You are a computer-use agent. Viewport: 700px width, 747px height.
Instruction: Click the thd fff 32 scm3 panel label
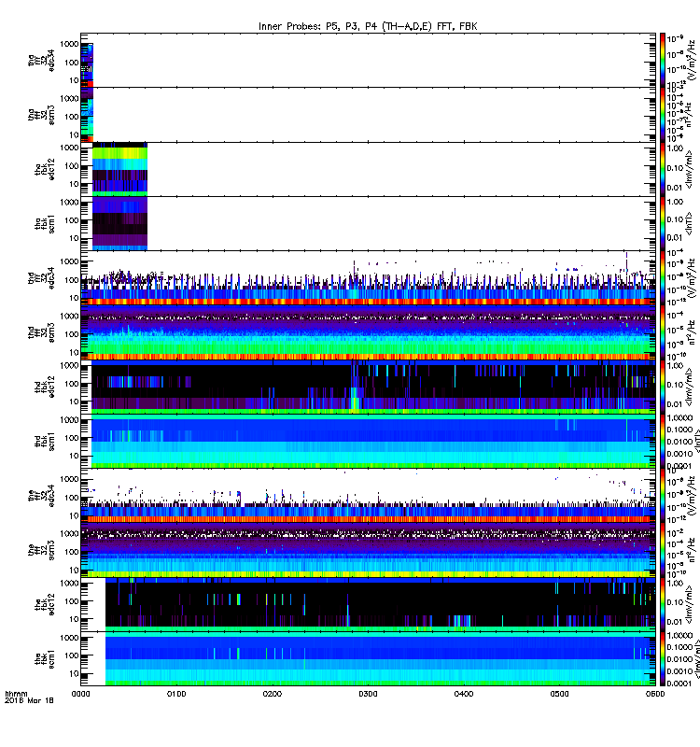tap(41, 332)
